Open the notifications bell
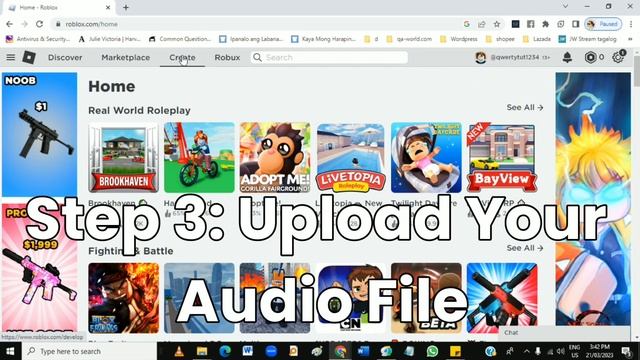 (x=567, y=58)
